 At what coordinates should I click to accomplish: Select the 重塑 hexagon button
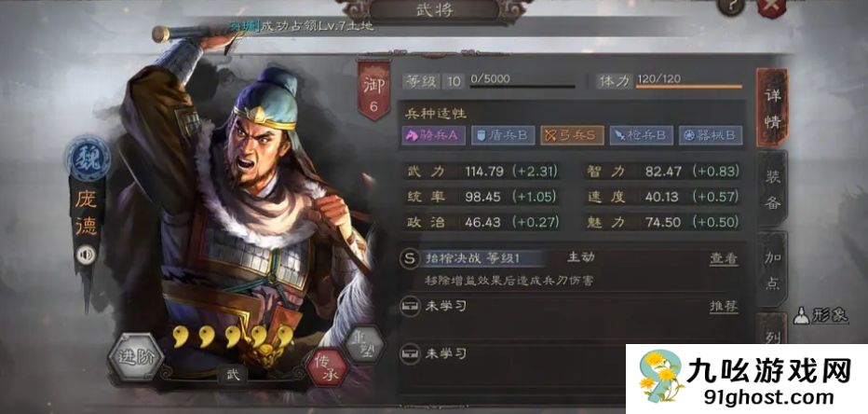pyautogui.click(x=364, y=343)
